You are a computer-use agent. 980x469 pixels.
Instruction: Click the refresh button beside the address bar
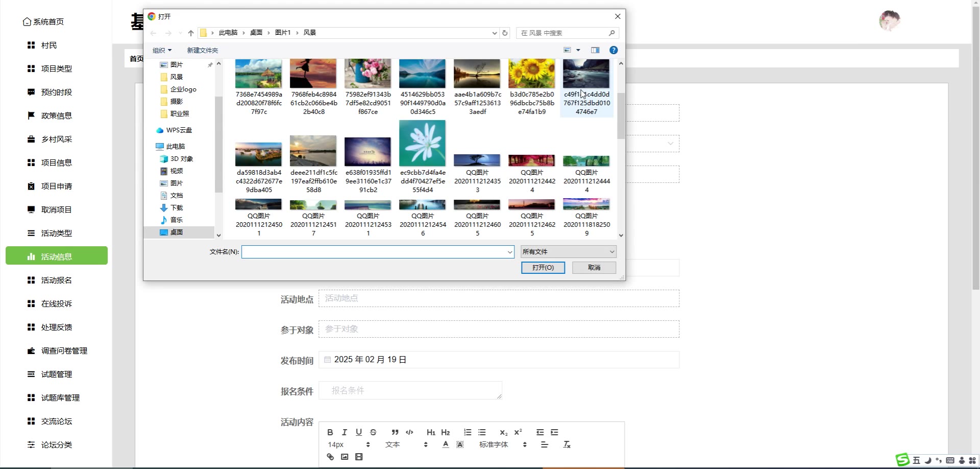click(x=505, y=33)
